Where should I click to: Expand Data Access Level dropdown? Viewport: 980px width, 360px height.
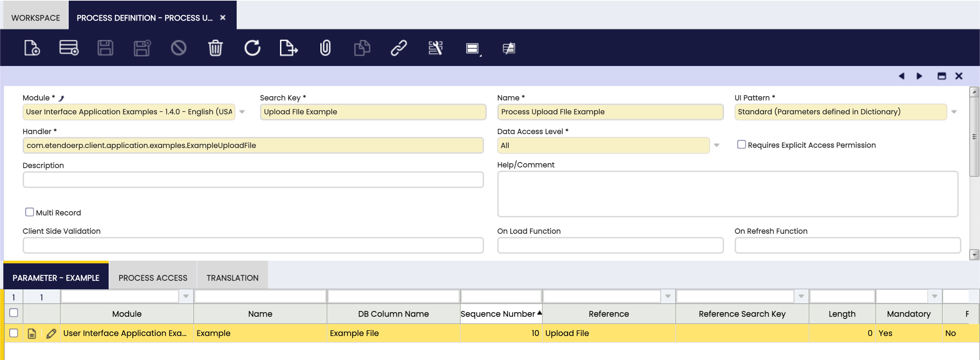coord(716,145)
